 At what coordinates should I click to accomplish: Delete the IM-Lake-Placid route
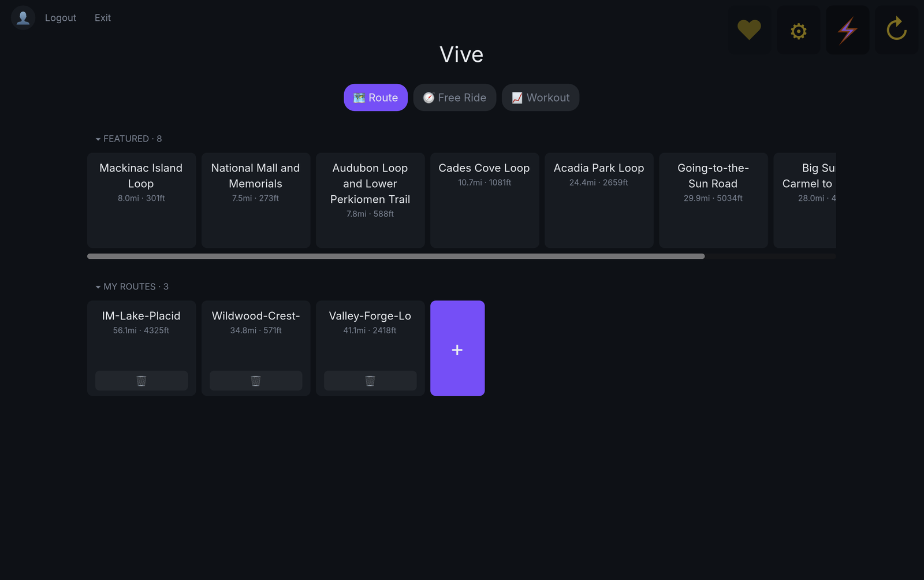click(141, 381)
